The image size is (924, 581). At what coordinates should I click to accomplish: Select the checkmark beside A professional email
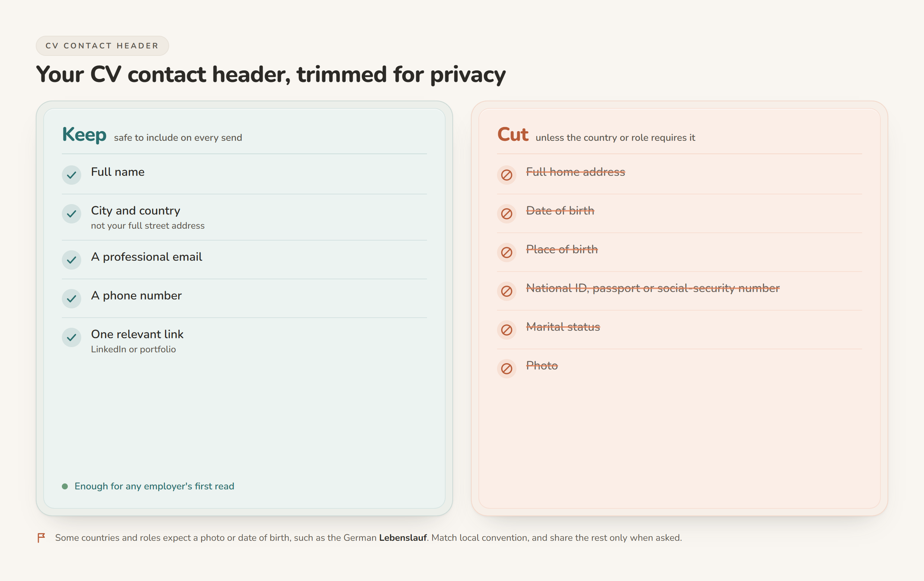(72, 260)
